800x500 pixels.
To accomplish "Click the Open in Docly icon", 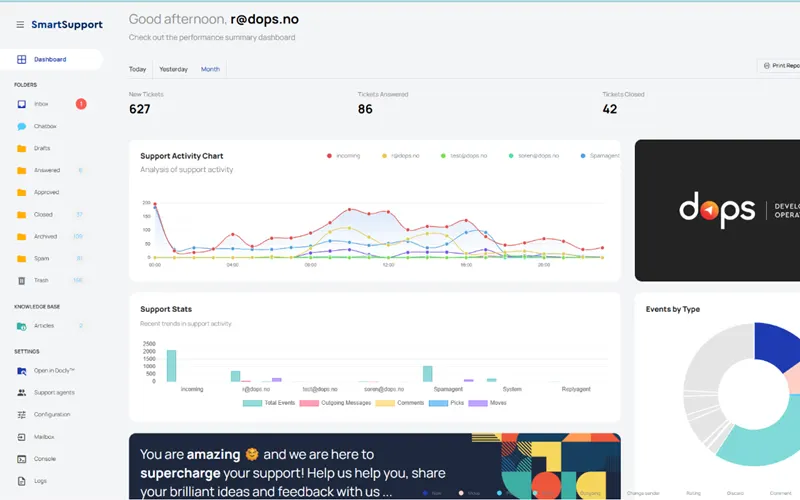I will 21,371.
